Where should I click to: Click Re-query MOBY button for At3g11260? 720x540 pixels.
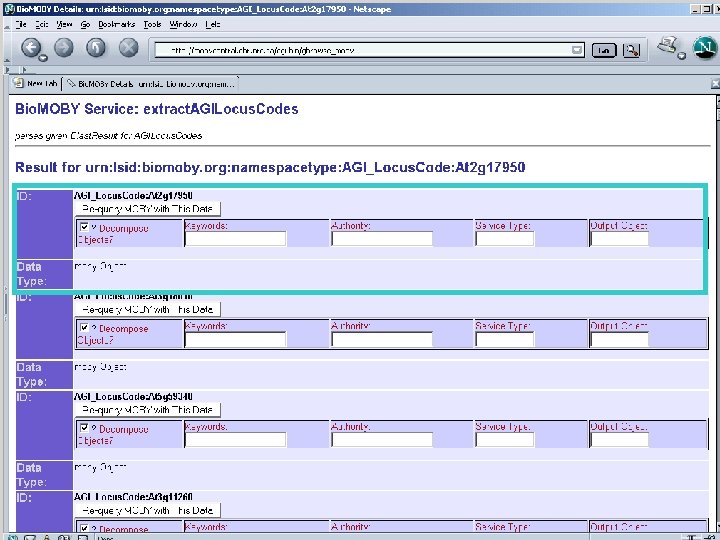[x=147, y=510]
